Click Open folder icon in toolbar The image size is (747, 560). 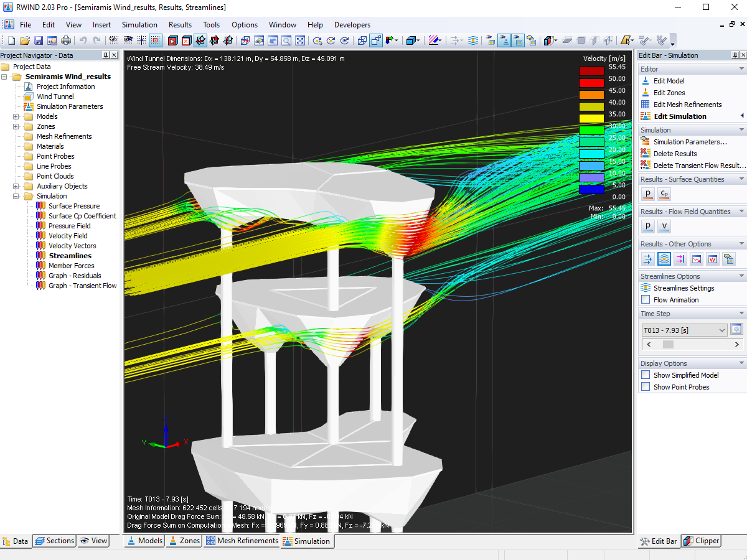coord(25,40)
